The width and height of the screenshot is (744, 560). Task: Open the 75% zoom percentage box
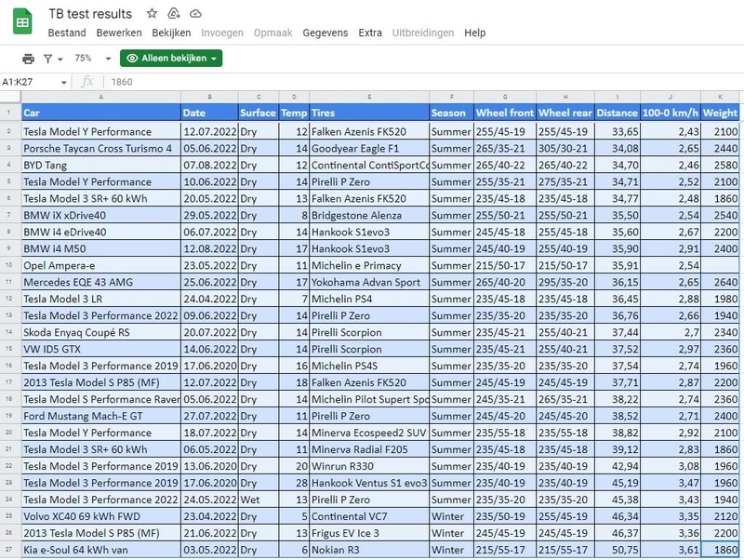83,58
